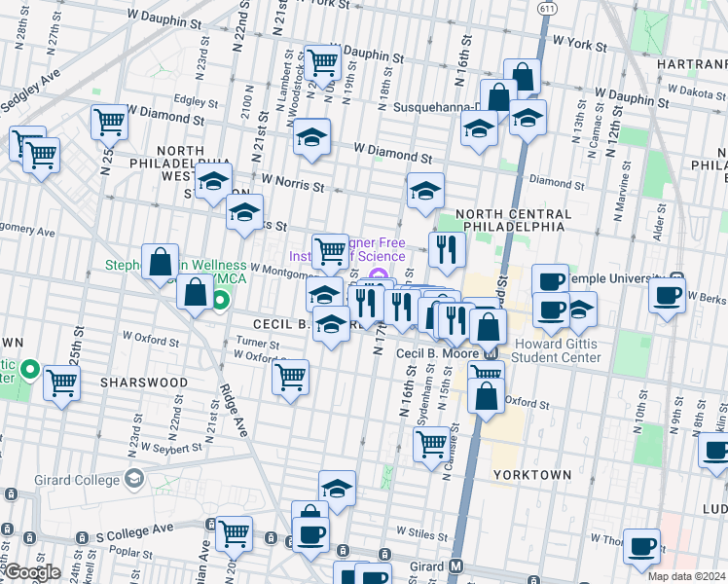Select the coffee marker beside W Berks label
The image size is (728, 584).
pos(667,296)
